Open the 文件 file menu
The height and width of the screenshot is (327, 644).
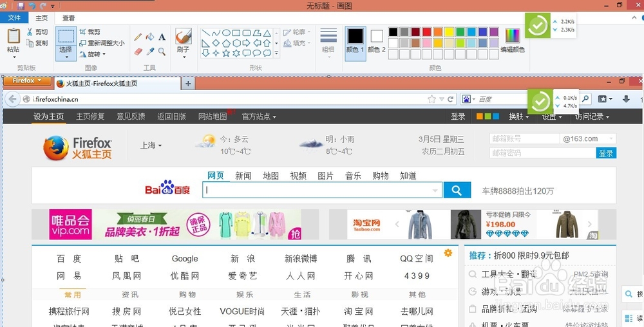pyautogui.click(x=14, y=17)
